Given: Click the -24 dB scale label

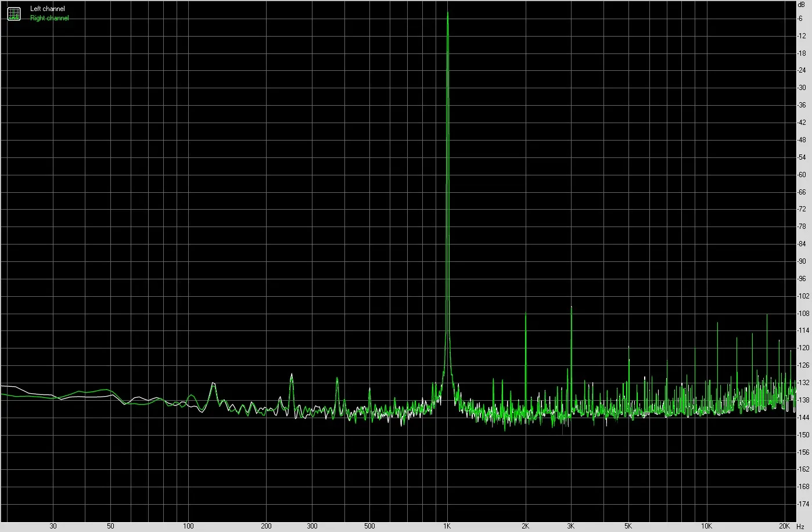Looking at the screenshot, I should click(x=802, y=71).
